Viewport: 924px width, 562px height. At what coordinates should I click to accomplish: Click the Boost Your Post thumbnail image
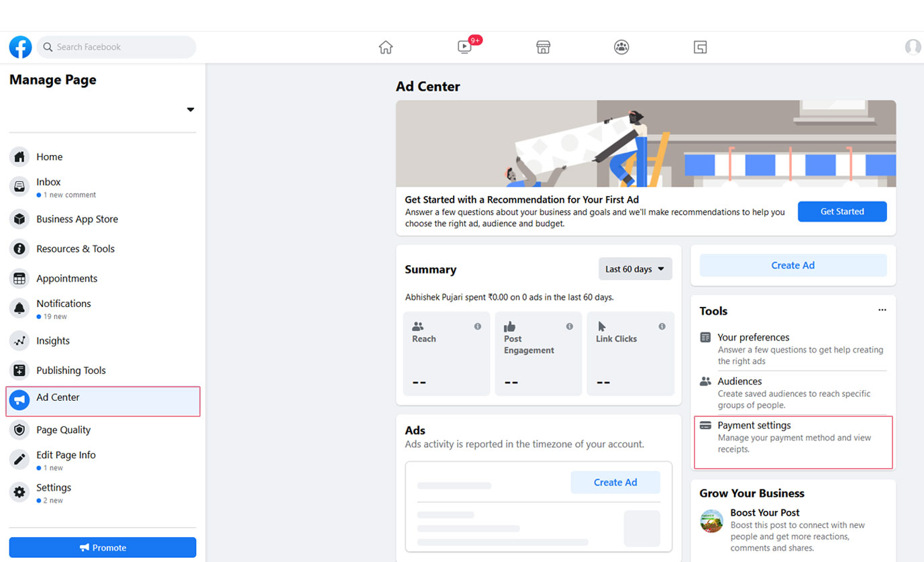point(711,520)
